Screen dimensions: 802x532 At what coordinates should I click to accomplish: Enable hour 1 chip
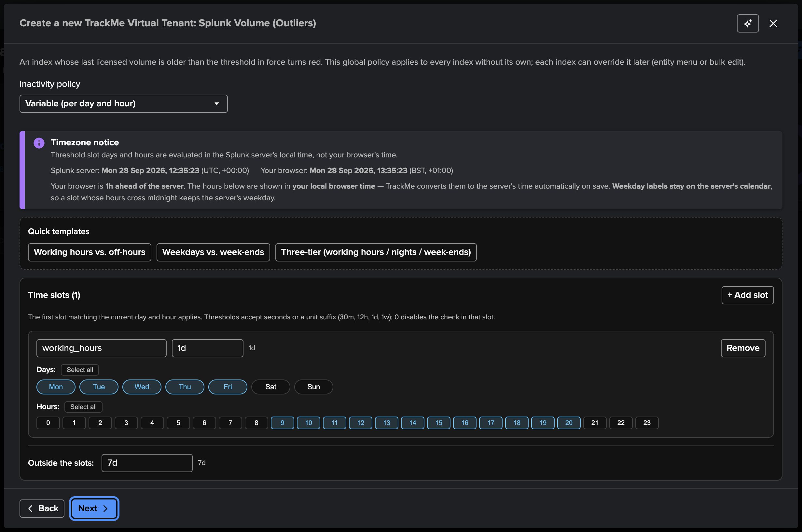[74, 423]
